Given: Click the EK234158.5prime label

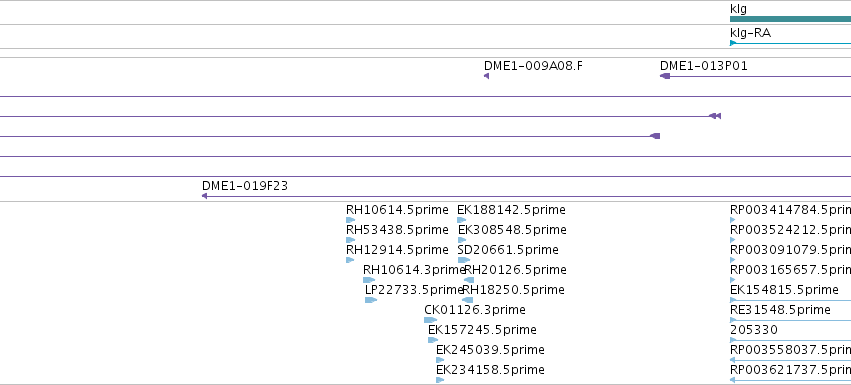Looking at the screenshot, I should [490, 370].
